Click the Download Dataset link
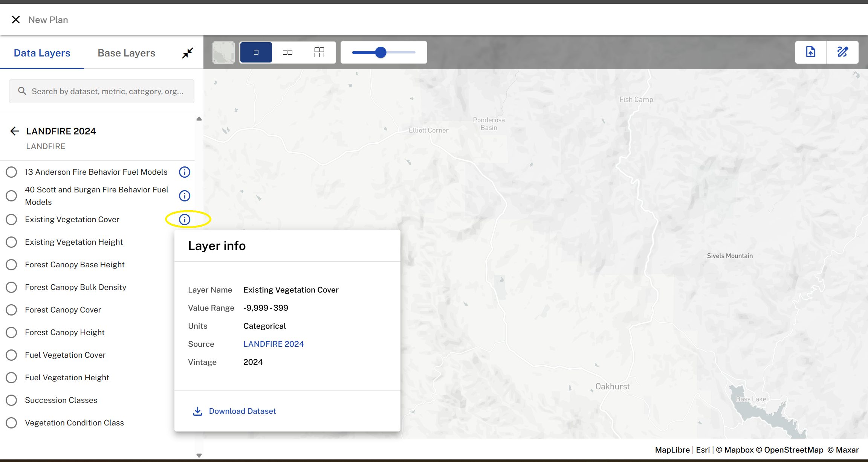This screenshot has width=868, height=462. [242, 411]
